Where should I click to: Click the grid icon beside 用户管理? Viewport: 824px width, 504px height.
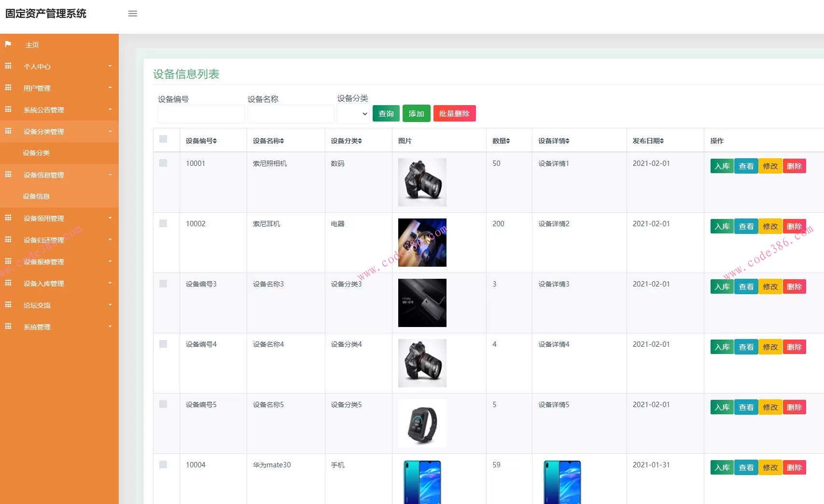[x=8, y=88]
